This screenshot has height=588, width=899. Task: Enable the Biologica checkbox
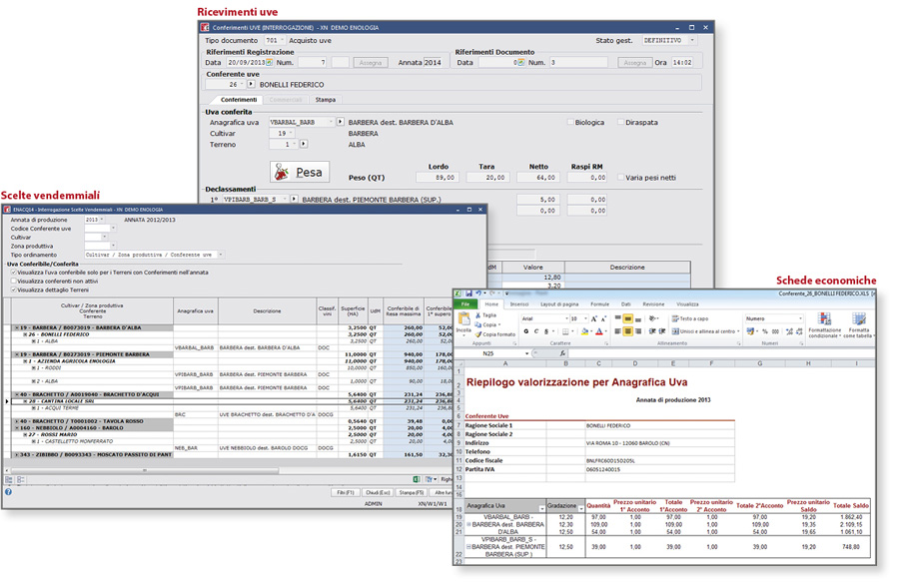click(x=570, y=122)
